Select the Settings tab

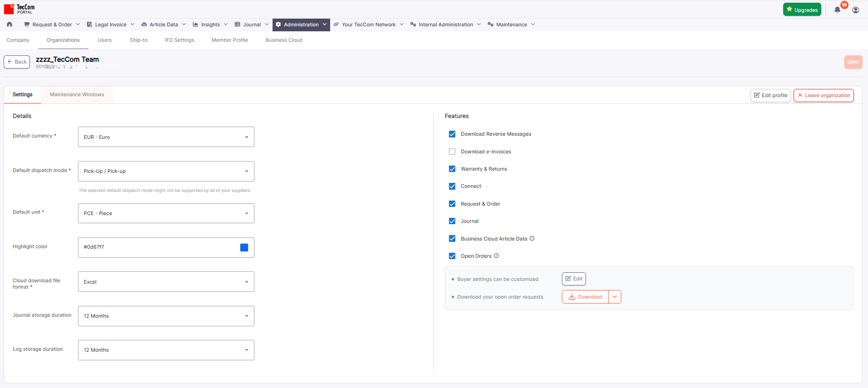pos(23,94)
